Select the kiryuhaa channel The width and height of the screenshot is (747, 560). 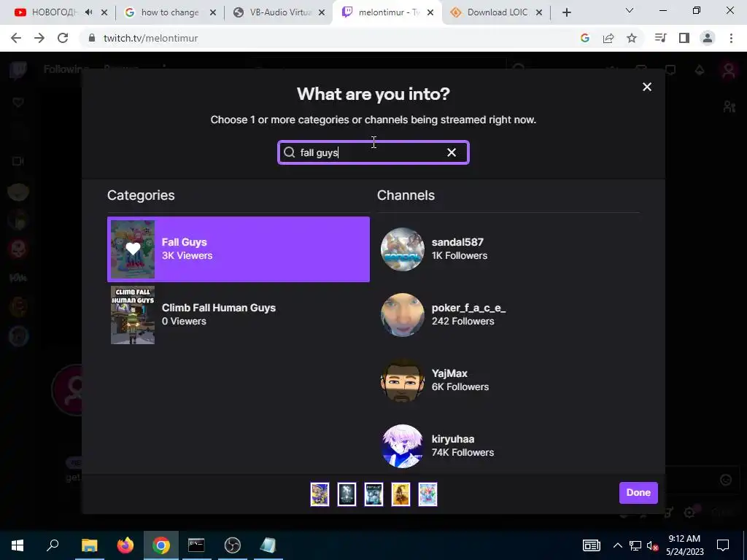point(508,446)
